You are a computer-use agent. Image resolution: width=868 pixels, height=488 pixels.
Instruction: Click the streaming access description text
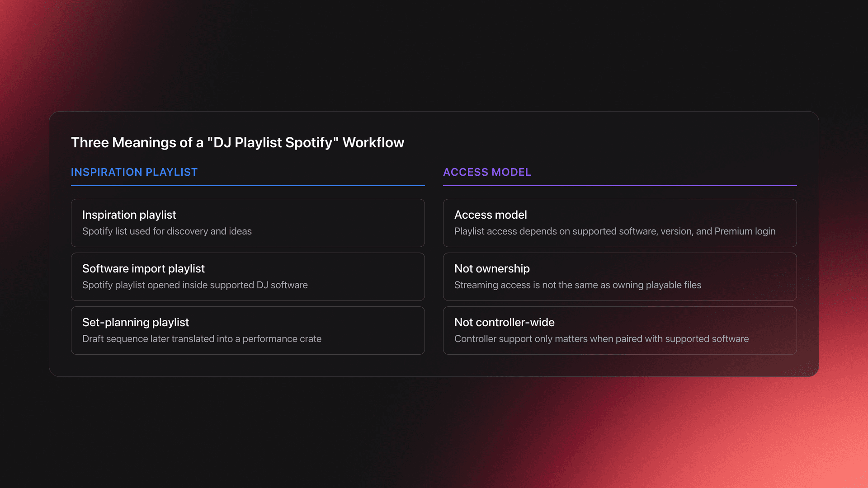click(x=578, y=285)
